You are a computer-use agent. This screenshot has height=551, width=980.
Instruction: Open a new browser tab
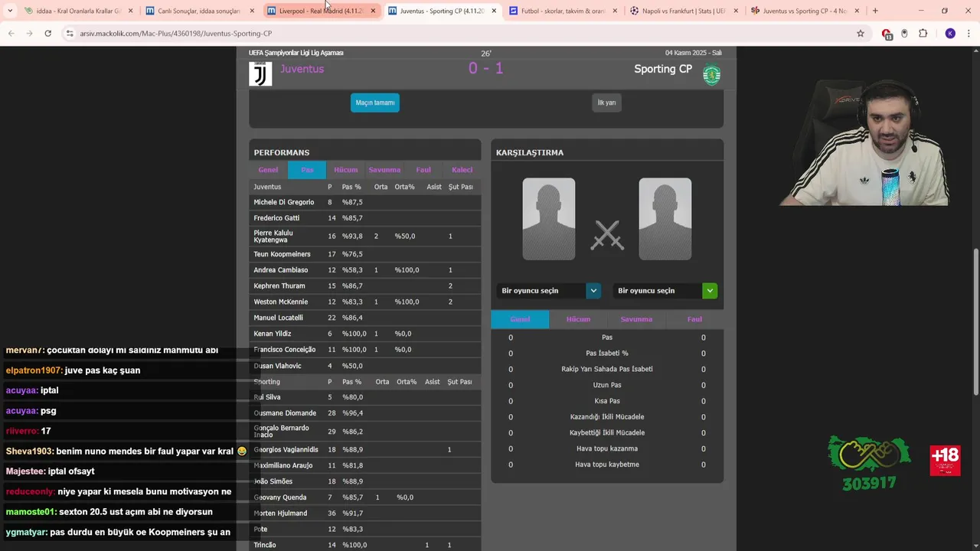point(875,11)
